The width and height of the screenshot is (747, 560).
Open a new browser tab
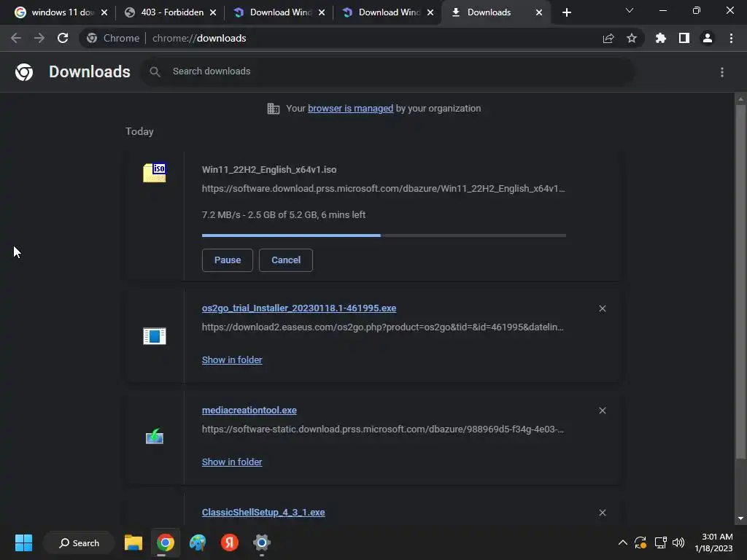pyautogui.click(x=566, y=12)
